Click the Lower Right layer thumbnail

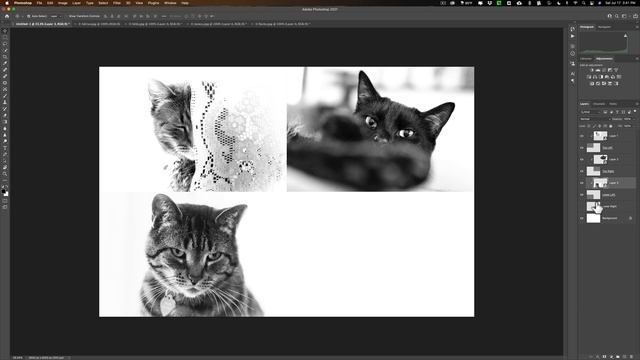click(x=593, y=207)
